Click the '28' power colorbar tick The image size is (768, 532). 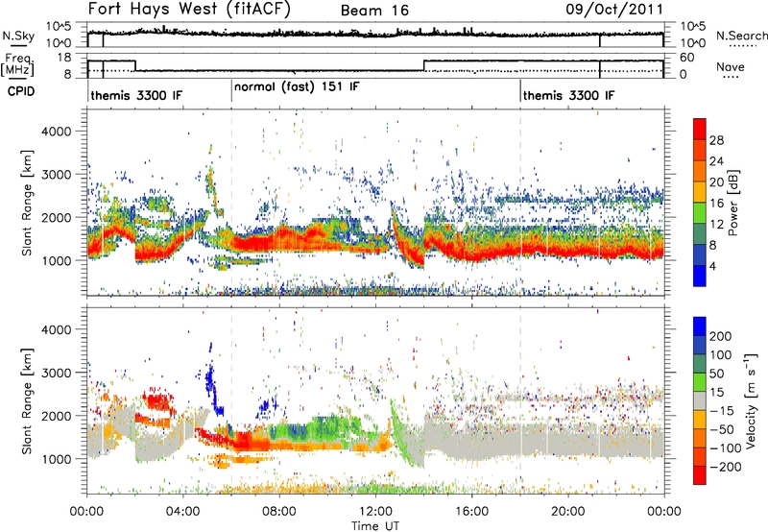(716, 140)
